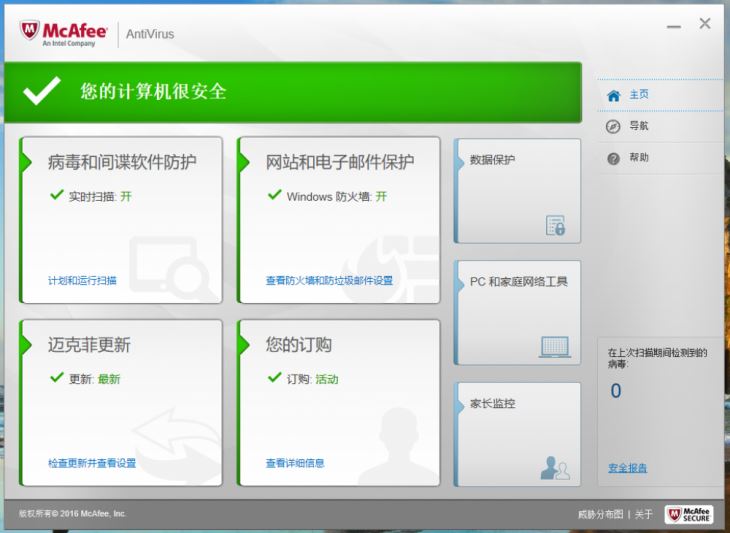Click the green check beside 订购: 活动

pos(275,377)
